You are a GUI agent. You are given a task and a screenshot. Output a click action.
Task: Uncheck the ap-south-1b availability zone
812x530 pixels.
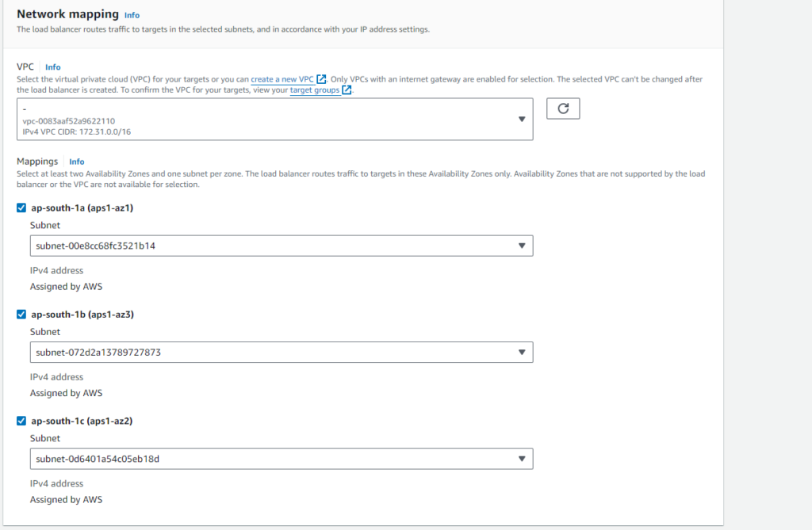(21, 315)
